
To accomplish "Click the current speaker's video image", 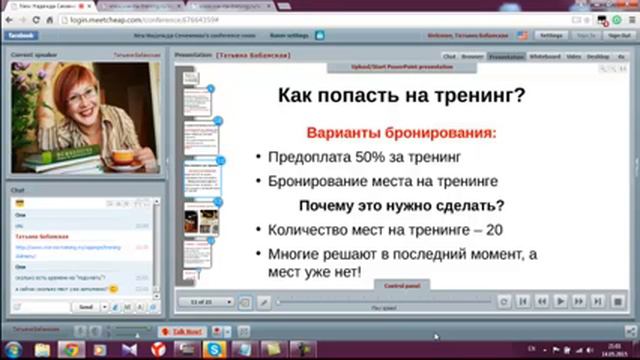I will click(85, 118).
